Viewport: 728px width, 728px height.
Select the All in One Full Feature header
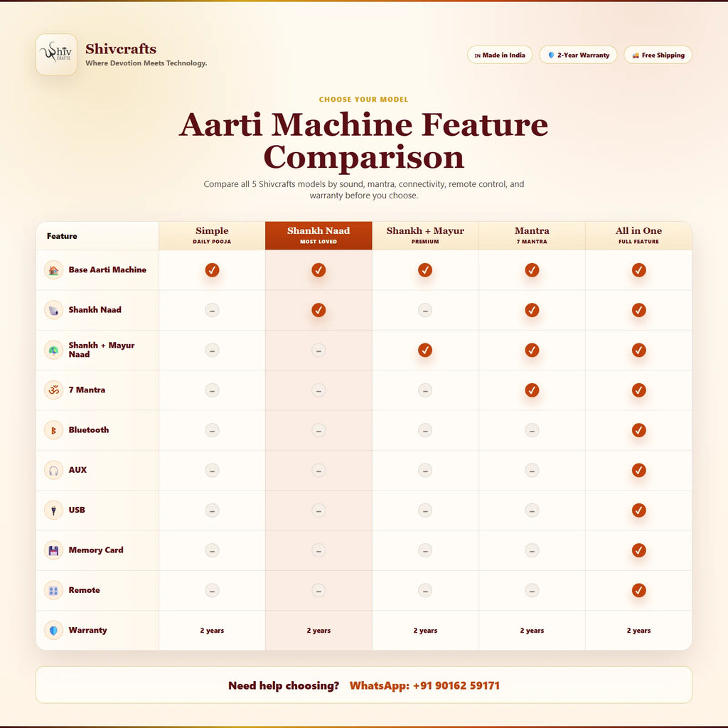click(x=639, y=235)
